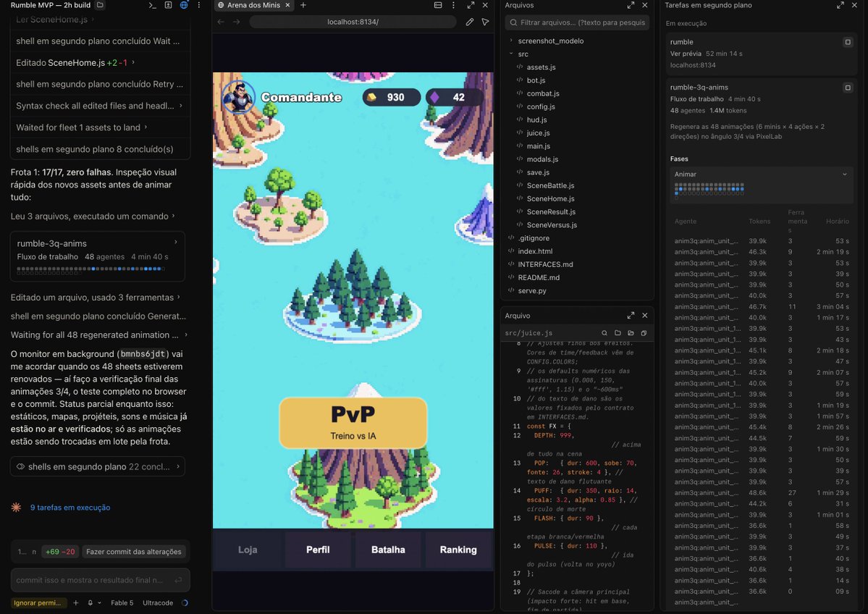Click the globe browser icon in chat header
This screenshot has height=614, width=868.
(x=184, y=5)
